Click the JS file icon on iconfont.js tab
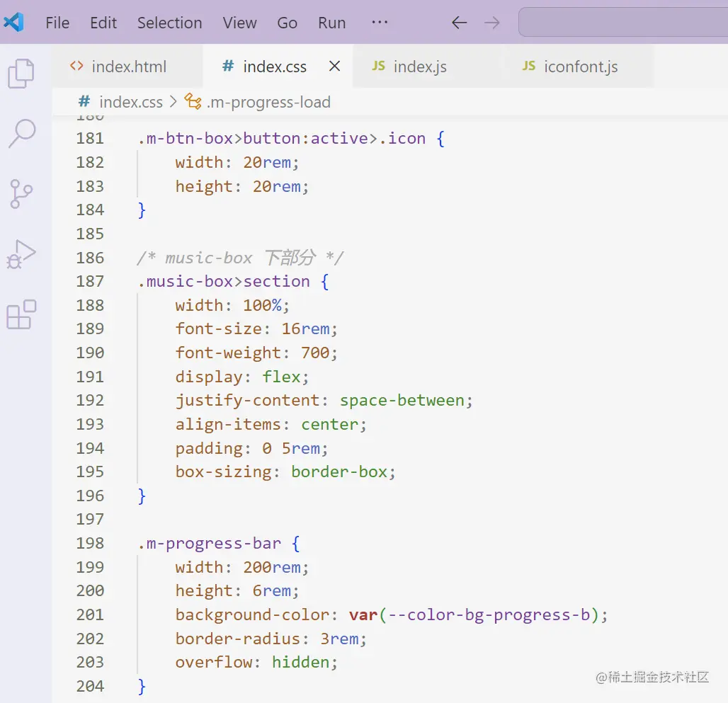 [x=529, y=66]
